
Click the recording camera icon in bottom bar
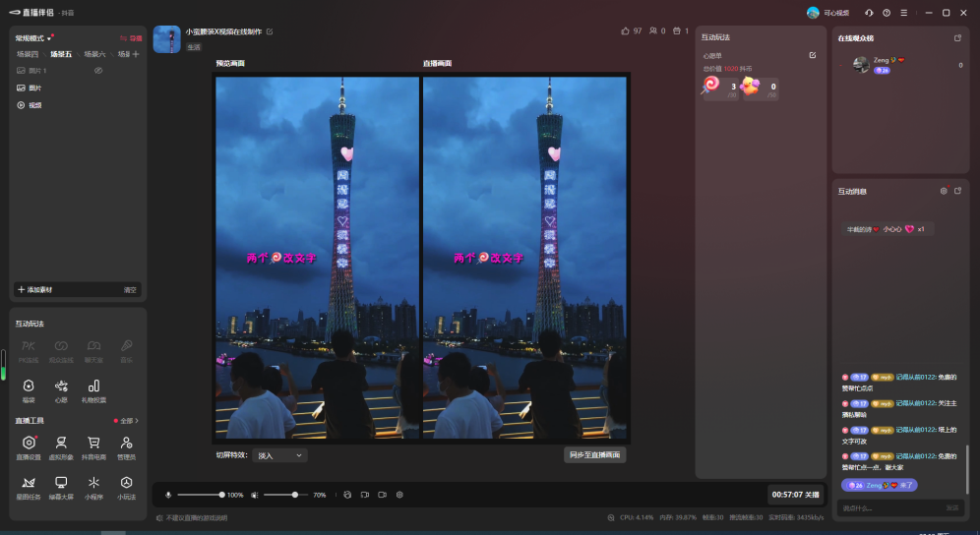tap(383, 495)
